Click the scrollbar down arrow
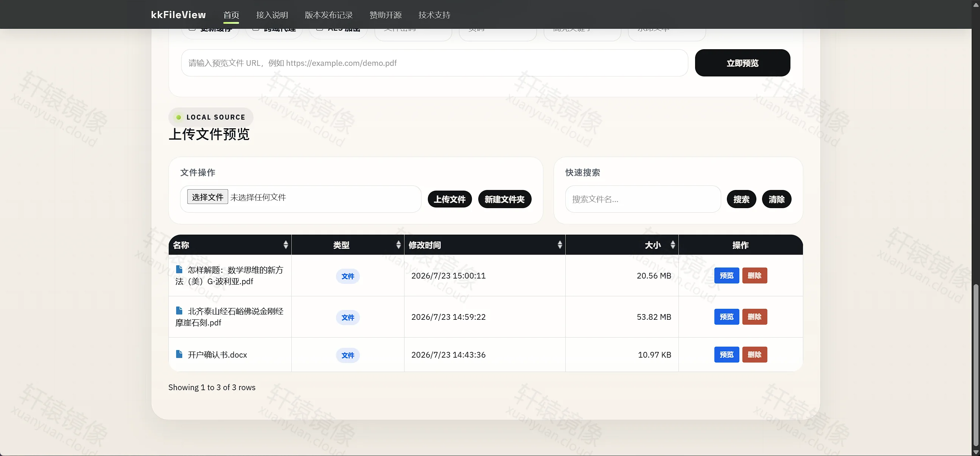The width and height of the screenshot is (980, 456). (x=976, y=452)
